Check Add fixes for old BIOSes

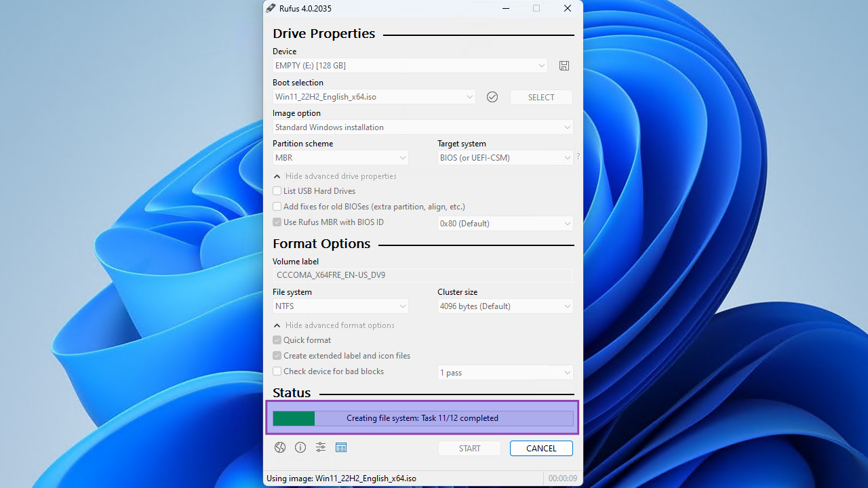point(277,207)
